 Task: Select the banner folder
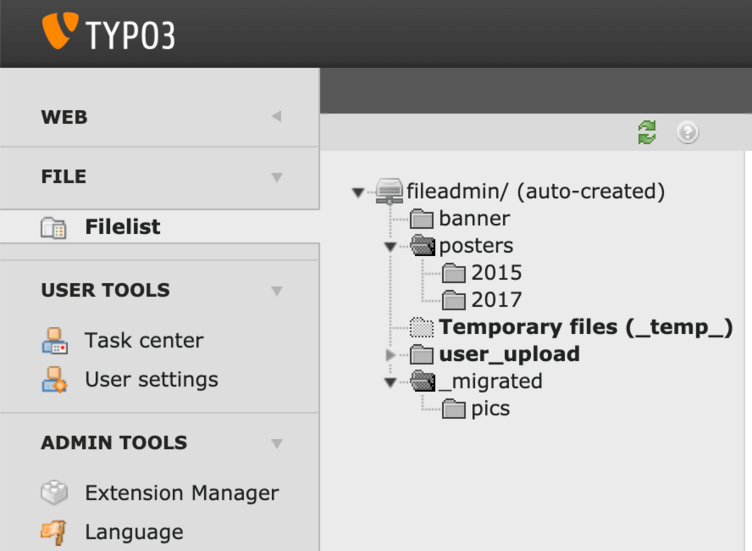click(474, 219)
